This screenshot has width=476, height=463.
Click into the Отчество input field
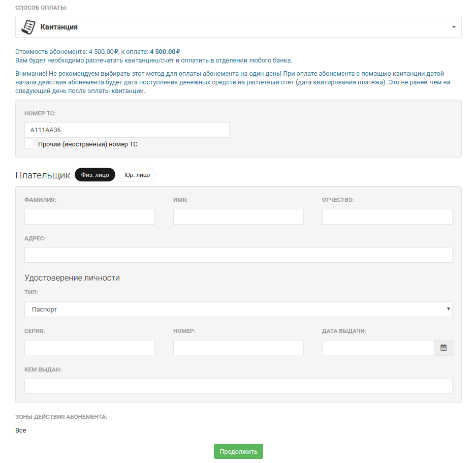point(387,217)
